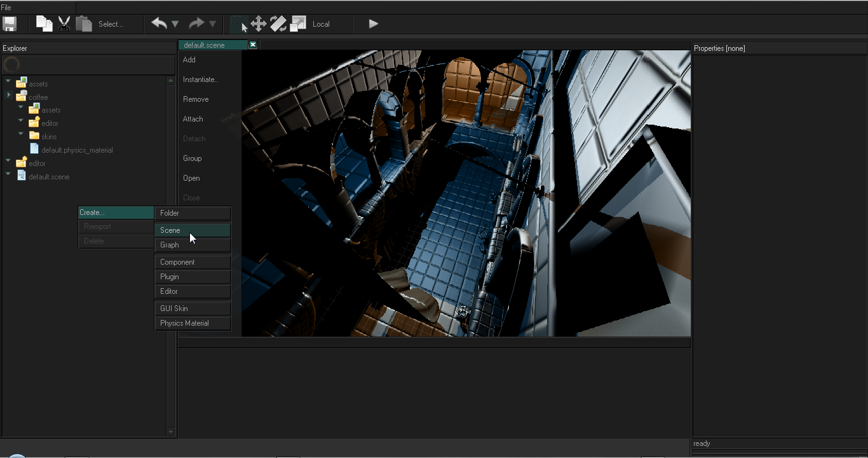Click the Undo arrow icon
The width and height of the screenshot is (868, 458).
pyautogui.click(x=159, y=24)
